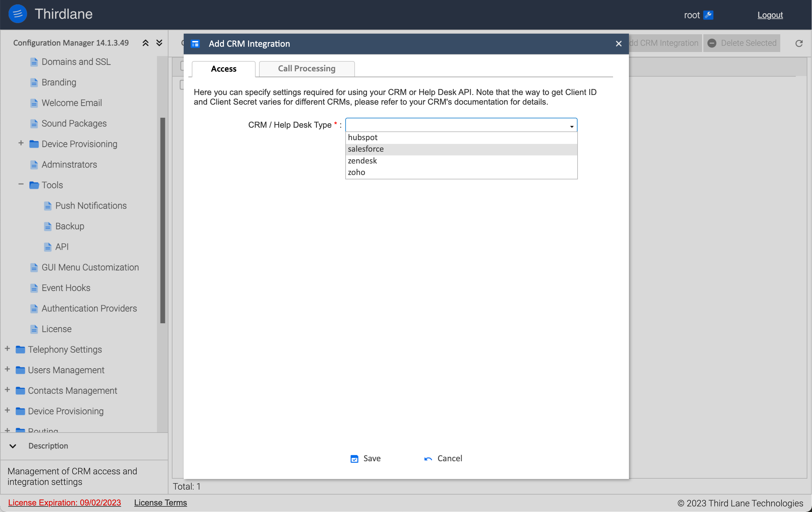
Task: Click the CRM type dropdown field
Action: (461, 125)
